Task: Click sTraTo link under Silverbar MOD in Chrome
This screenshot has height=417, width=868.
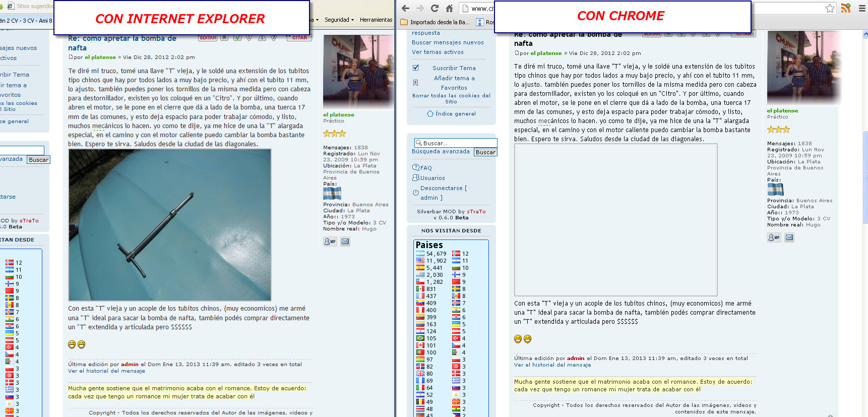Action: [x=476, y=212]
